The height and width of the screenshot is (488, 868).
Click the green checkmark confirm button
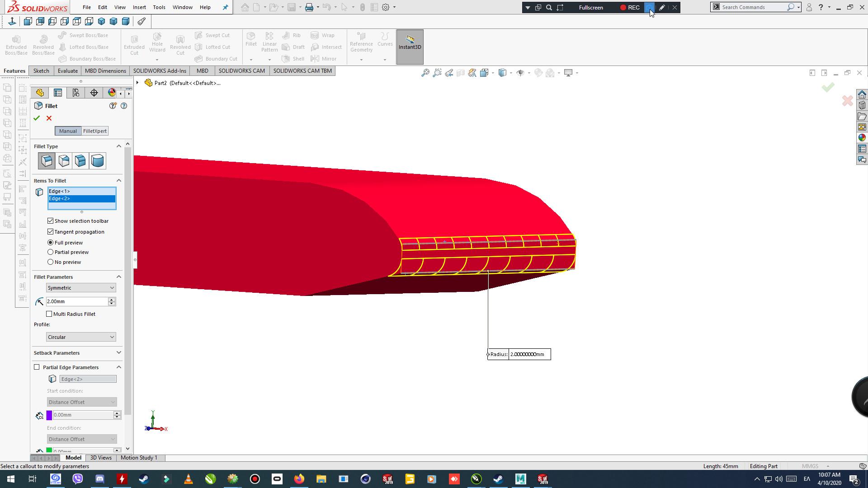click(x=37, y=117)
